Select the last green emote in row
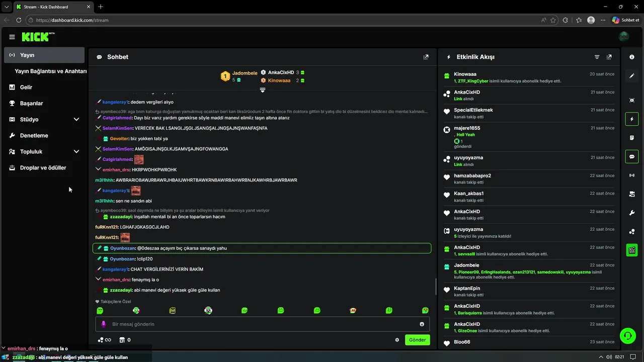 point(425,311)
